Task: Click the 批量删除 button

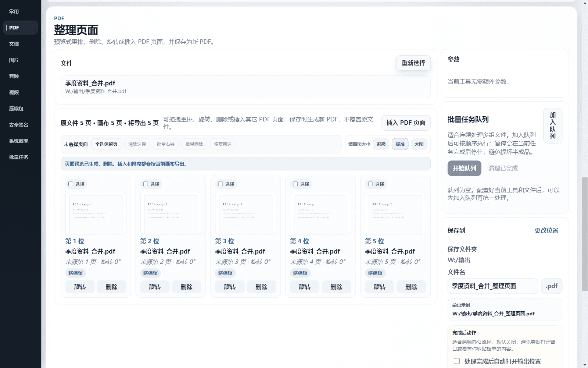Action: (x=194, y=144)
